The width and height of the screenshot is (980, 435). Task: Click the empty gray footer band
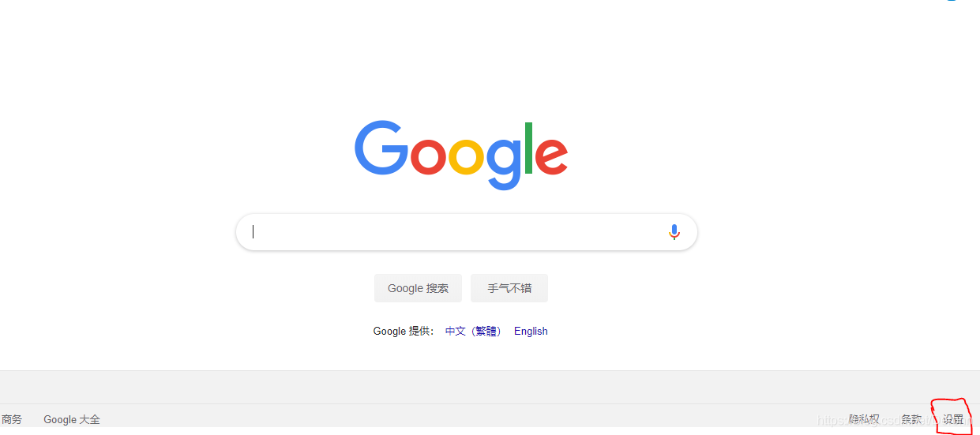coord(490,387)
